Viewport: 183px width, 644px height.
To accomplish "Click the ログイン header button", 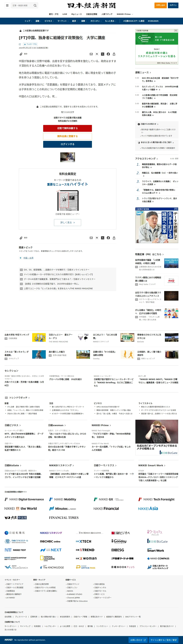I will click(x=173, y=5).
